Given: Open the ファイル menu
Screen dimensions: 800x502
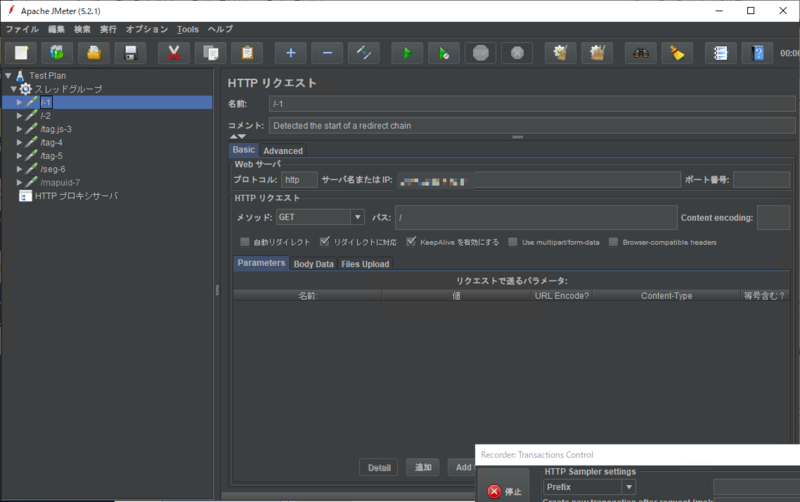Looking at the screenshot, I should 22,29.
